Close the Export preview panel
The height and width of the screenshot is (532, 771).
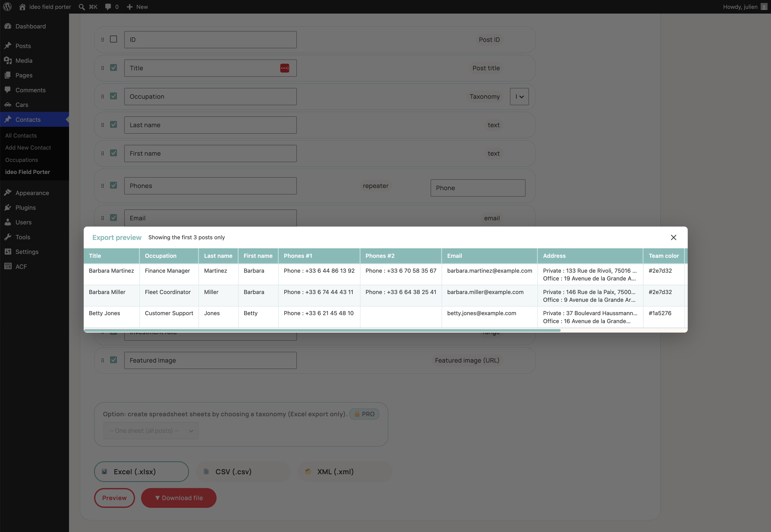click(673, 237)
